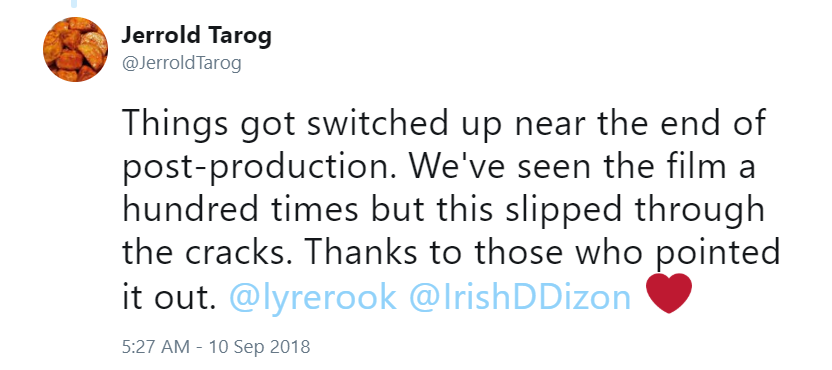
Task: Click the red heart emoji
Action: (669, 294)
